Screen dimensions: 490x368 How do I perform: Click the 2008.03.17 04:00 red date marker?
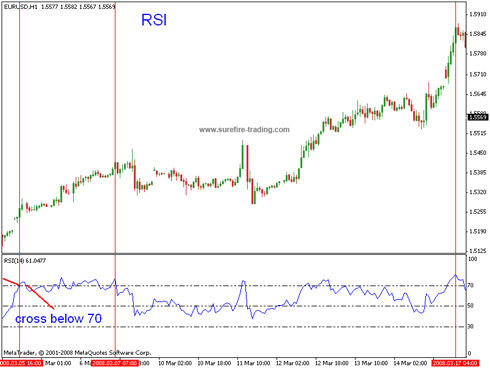tap(455, 363)
